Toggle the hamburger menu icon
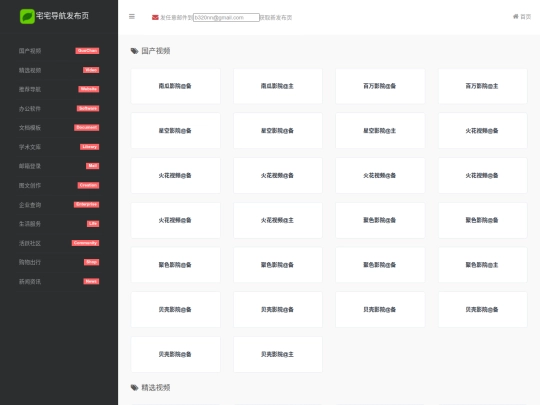The height and width of the screenshot is (405, 540). pyautogui.click(x=132, y=17)
